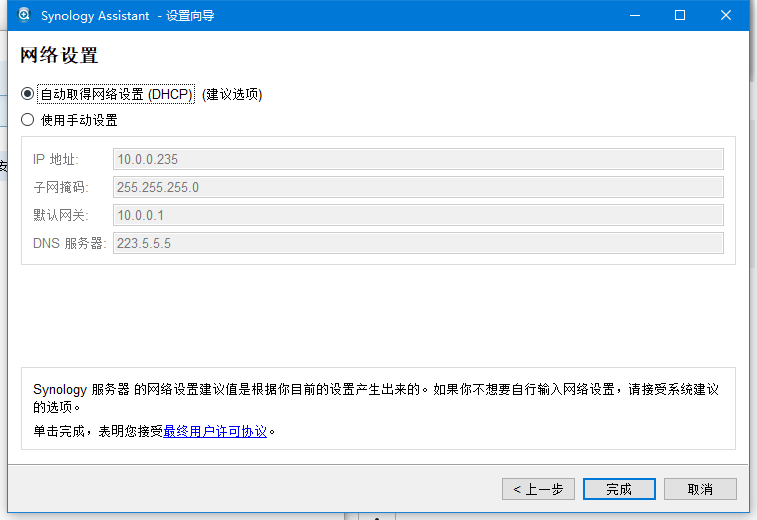This screenshot has height=520, width=757.
Task: Open the 最终用户许可协议 link
Action: (215, 432)
